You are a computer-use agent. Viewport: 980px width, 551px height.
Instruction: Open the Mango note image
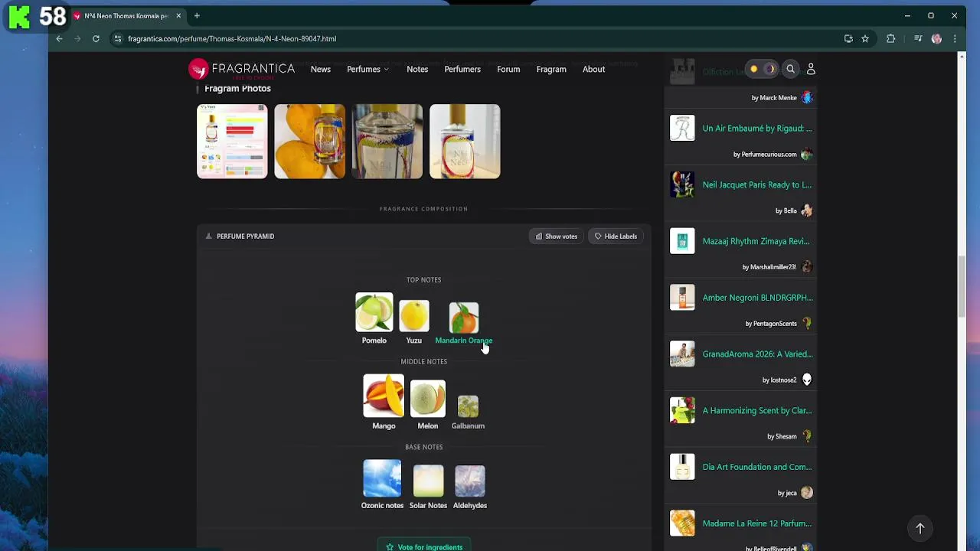[384, 396]
